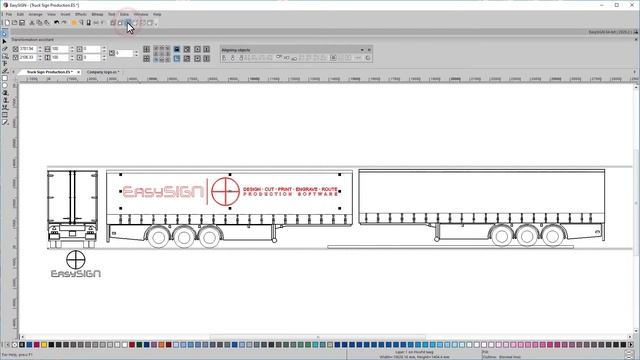Click the Copy toolbar icon
This screenshot has height=360, width=640.
39,23
